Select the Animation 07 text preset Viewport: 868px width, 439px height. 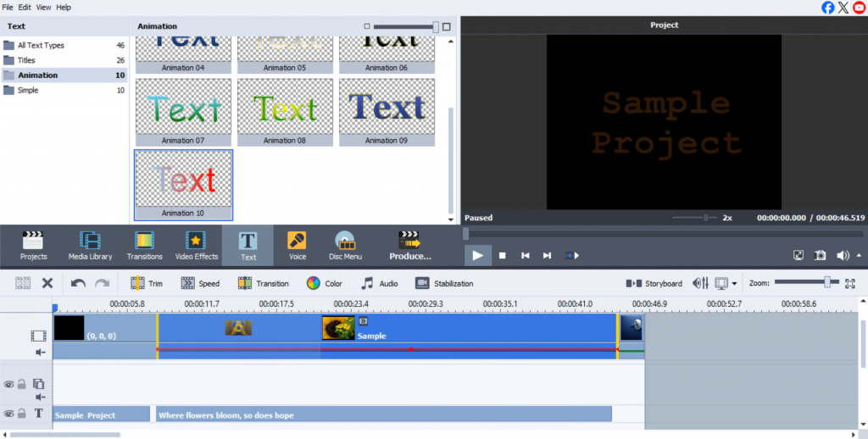[183, 112]
